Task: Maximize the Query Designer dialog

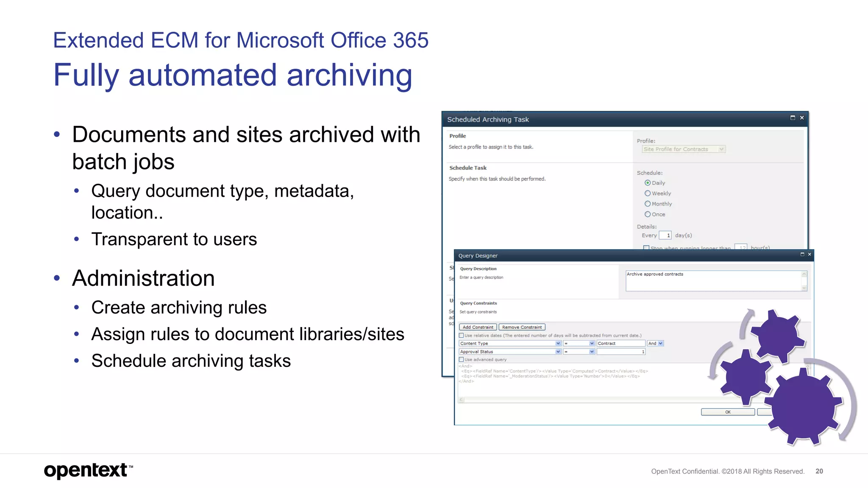Action: [x=802, y=254]
